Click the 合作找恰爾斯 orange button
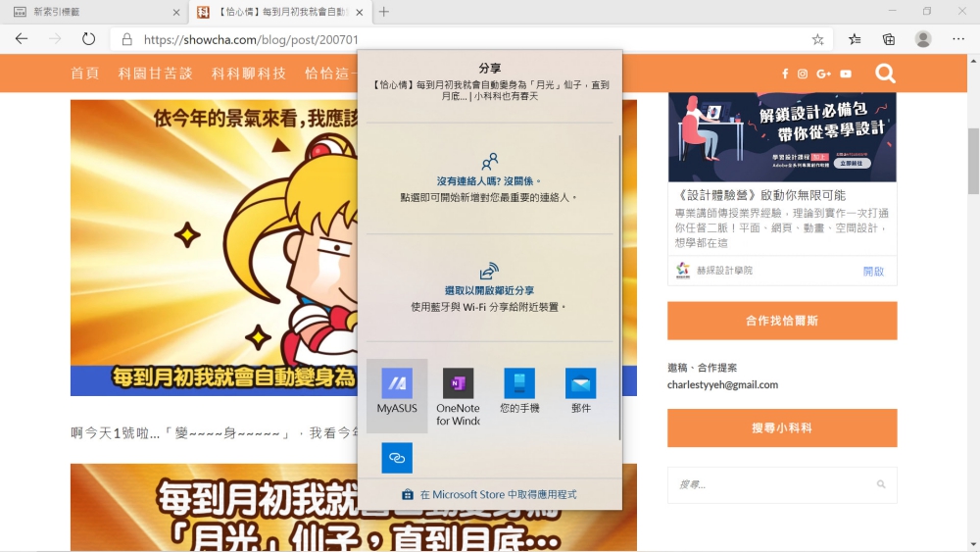The width and height of the screenshot is (980, 552). (x=782, y=321)
